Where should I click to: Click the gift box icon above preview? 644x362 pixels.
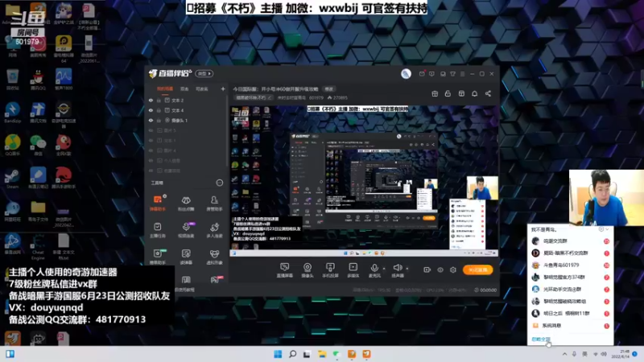pyautogui.click(x=435, y=93)
